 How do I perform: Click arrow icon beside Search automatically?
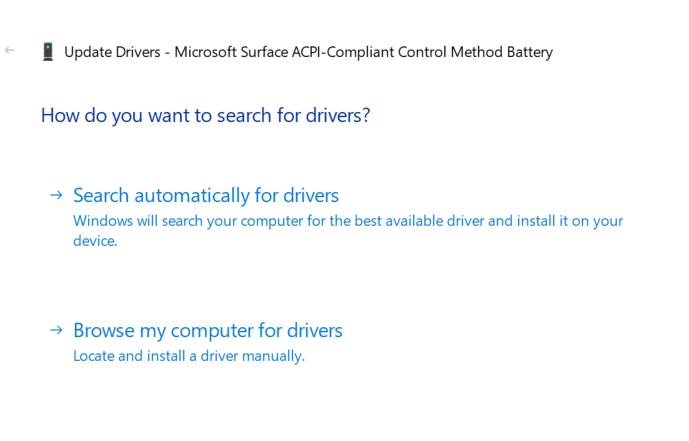tap(56, 195)
